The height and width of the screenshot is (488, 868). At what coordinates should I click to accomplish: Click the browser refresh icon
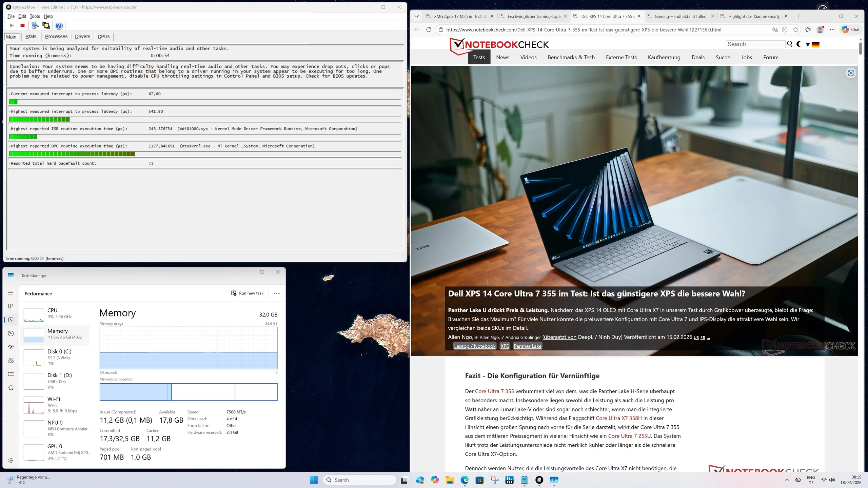pyautogui.click(x=429, y=29)
